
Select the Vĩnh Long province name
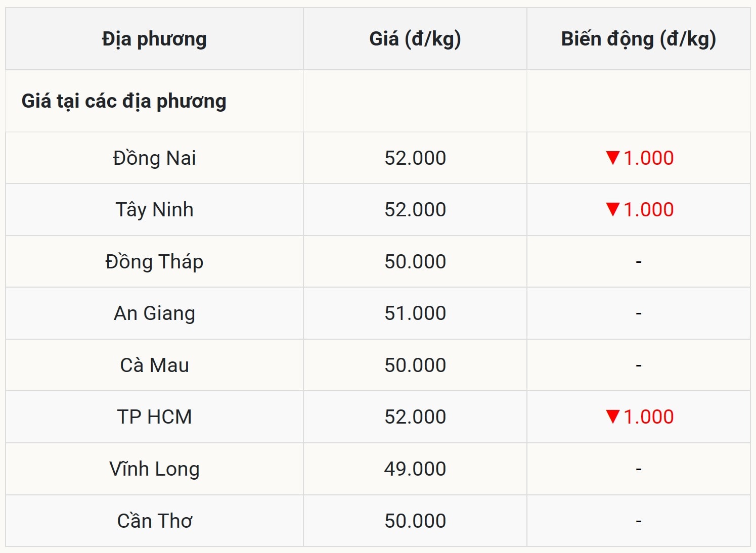[154, 469]
